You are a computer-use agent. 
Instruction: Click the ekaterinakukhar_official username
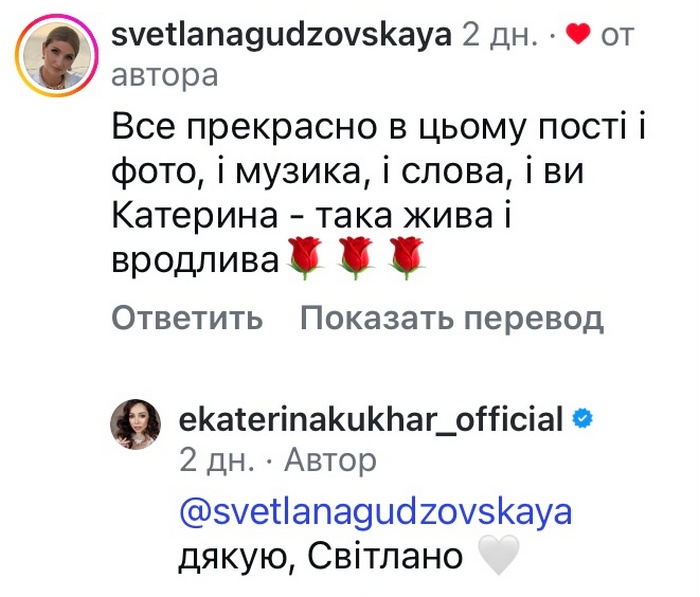(370, 418)
